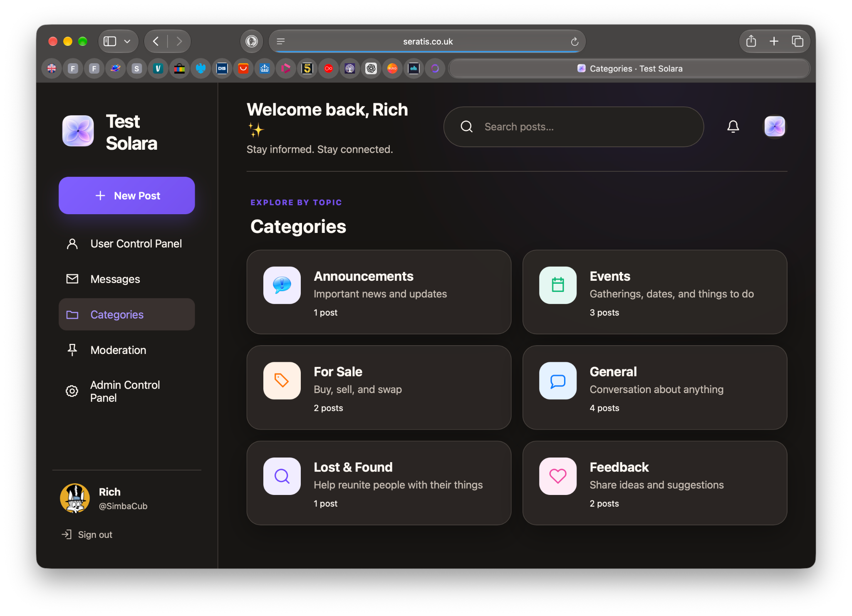Click "Share ideas and suggestions" text

(656, 485)
